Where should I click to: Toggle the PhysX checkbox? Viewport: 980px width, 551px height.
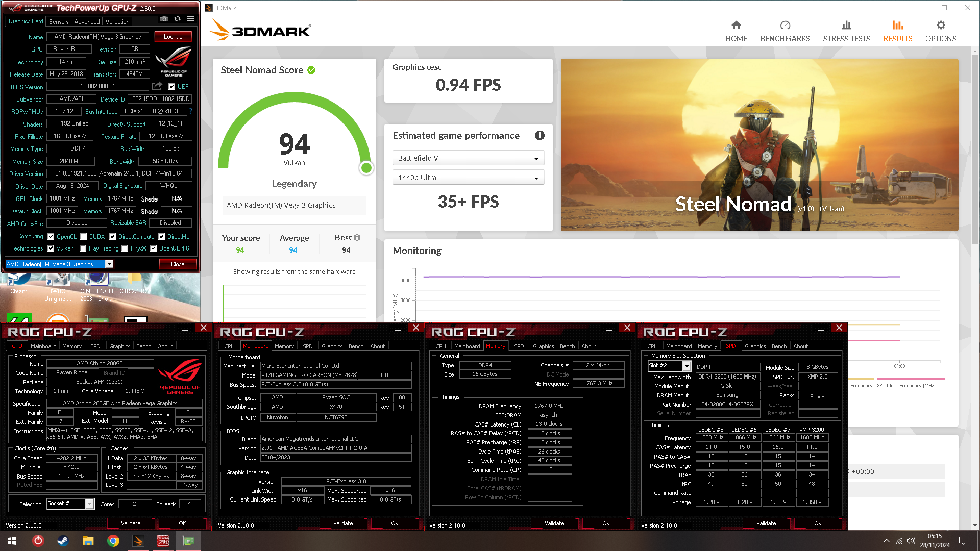coord(125,248)
